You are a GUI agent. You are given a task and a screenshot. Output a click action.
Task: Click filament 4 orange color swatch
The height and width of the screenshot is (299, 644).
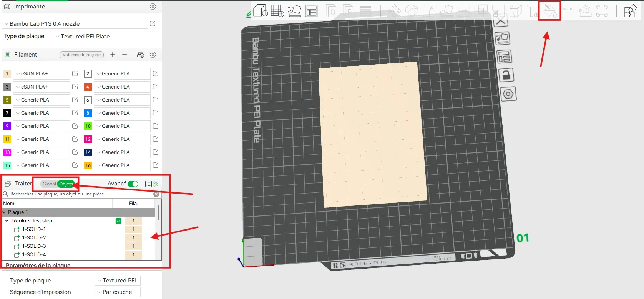point(88,87)
